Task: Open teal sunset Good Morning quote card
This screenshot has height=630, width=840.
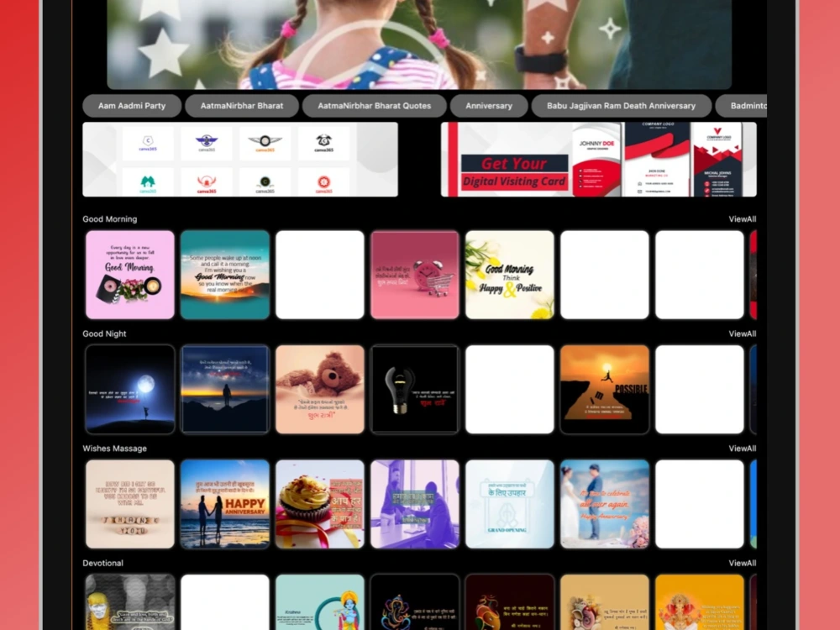Action: coord(225,275)
